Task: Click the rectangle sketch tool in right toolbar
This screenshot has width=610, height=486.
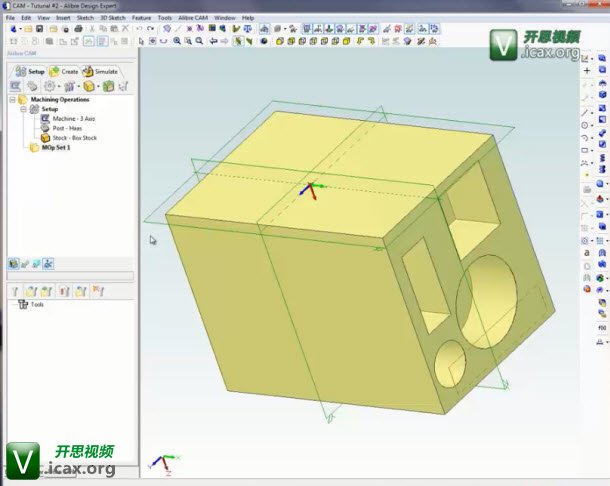Action: point(584,150)
